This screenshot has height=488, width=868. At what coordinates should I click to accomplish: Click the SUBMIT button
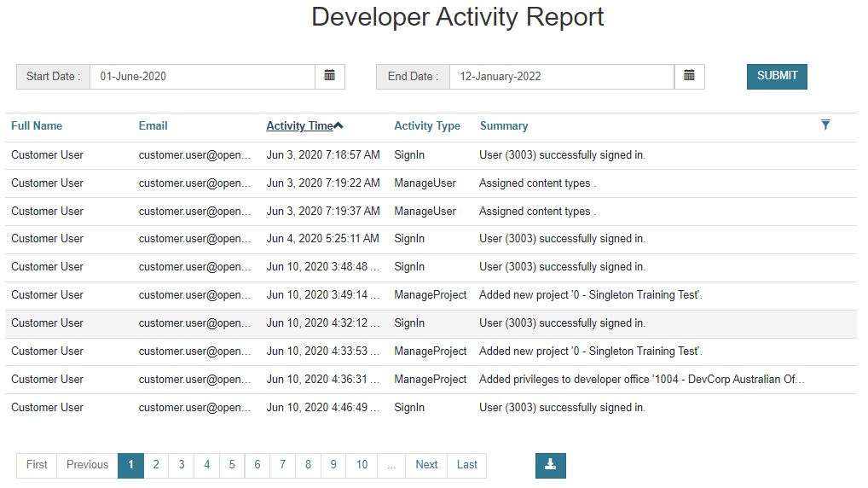pos(777,76)
